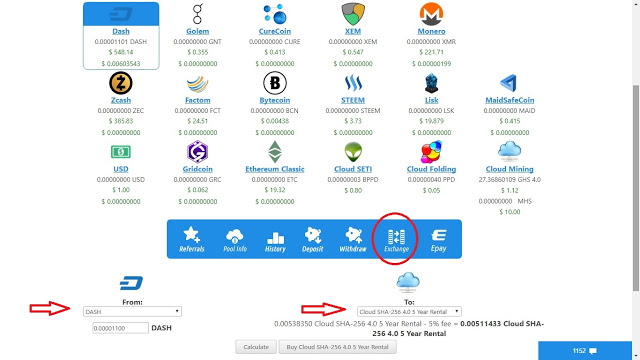Open the USD link
This screenshot has width=640, height=360.
tap(121, 169)
